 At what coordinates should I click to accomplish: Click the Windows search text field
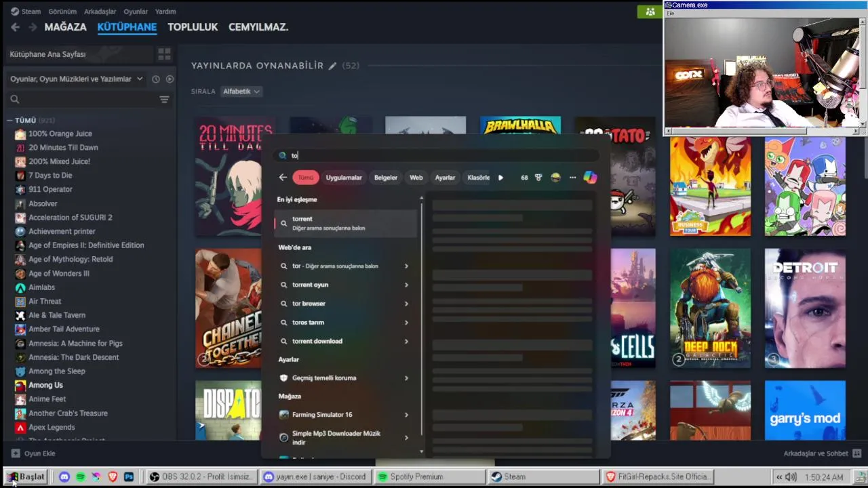[437, 155]
